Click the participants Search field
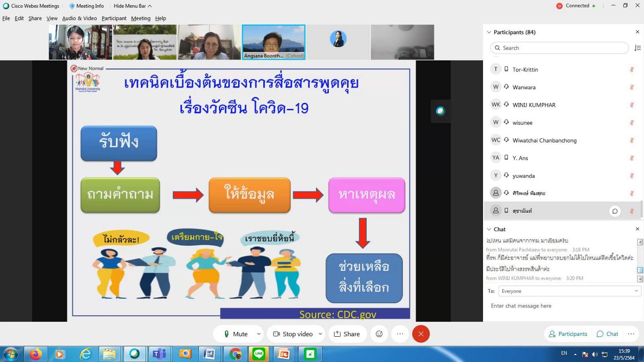644x362 pixels. pos(559,48)
